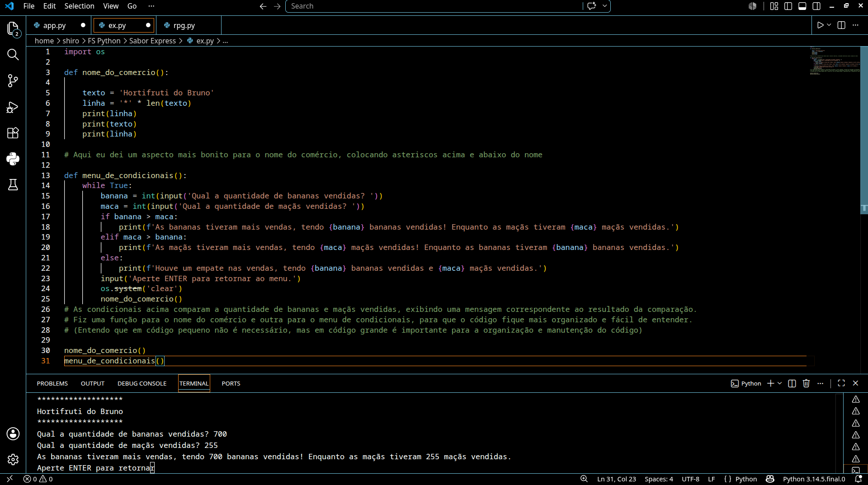Open the Accounts menu icon
Screen dimensions: 868x485
click(13, 433)
